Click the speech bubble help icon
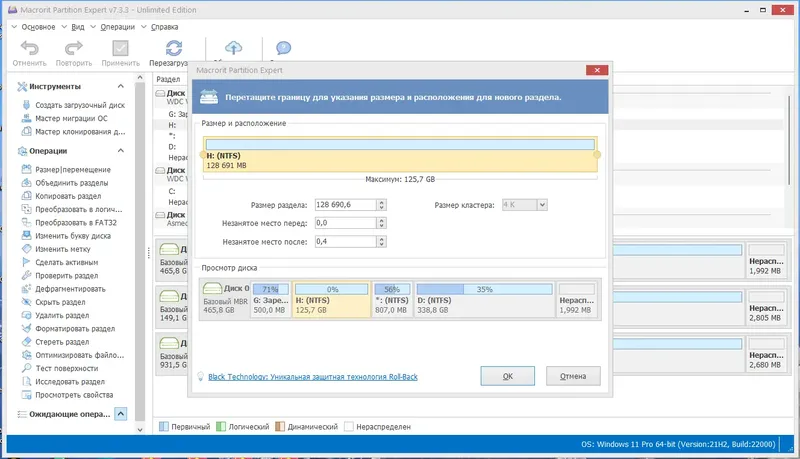The image size is (800, 459). point(284,48)
